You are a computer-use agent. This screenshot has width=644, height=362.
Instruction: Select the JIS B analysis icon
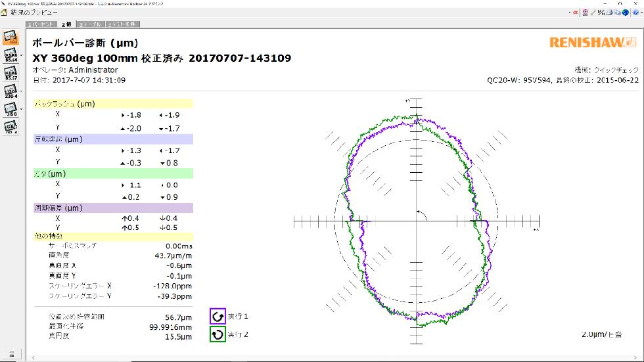[10, 109]
